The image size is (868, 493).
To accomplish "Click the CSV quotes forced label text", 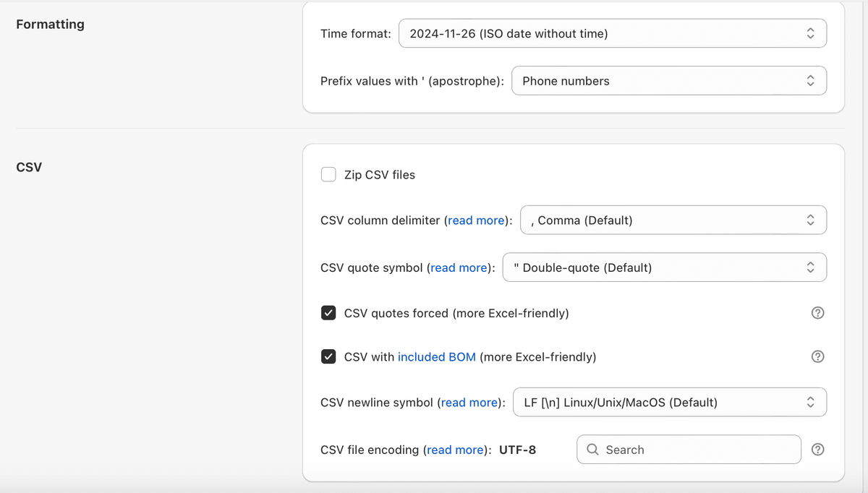I will pos(456,314).
